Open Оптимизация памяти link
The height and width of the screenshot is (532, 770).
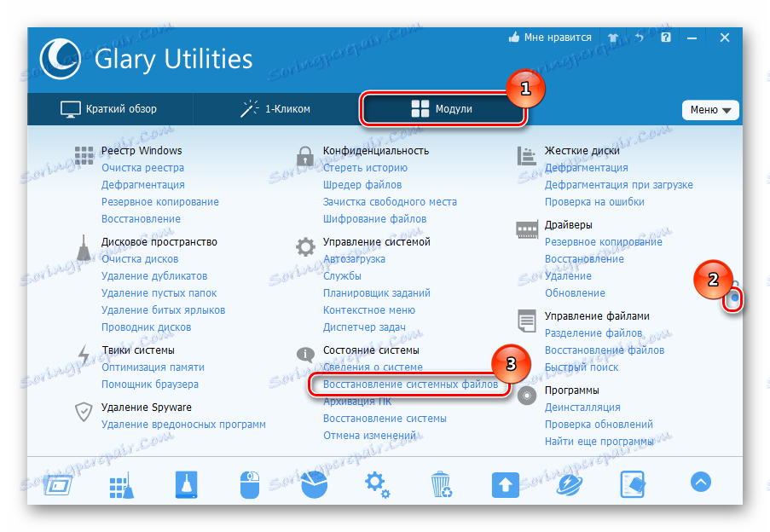153,367
